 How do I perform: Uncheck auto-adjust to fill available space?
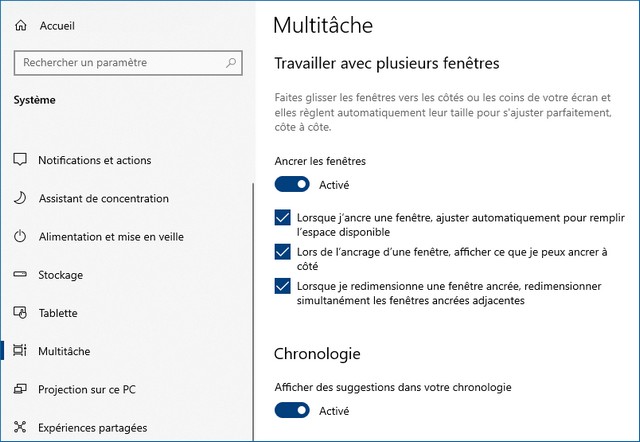[282, 217]
